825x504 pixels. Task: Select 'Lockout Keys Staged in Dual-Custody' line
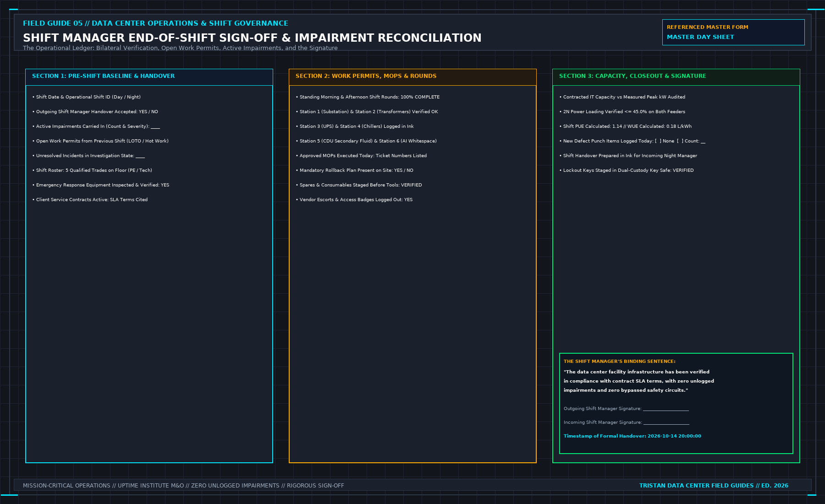tap(627, 170)
